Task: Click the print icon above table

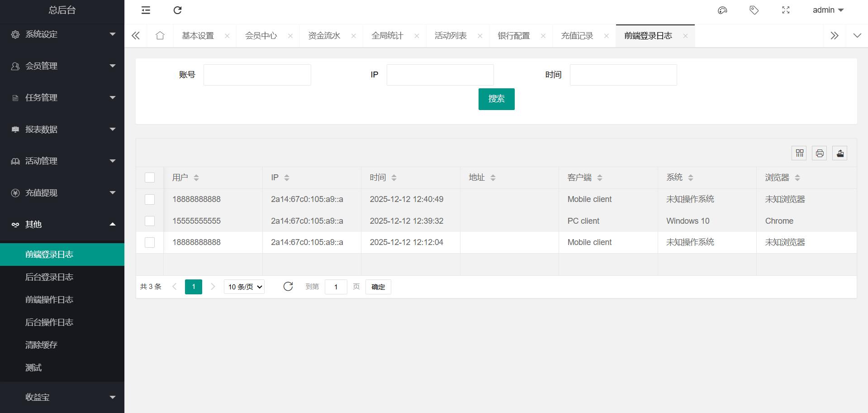Action: (x=820, y=153)
